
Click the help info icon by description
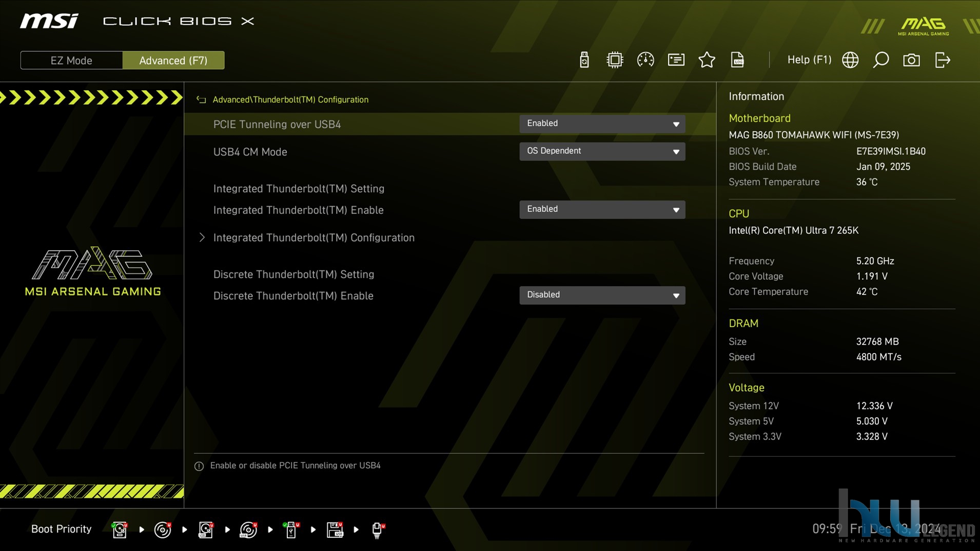pos(199,466)
